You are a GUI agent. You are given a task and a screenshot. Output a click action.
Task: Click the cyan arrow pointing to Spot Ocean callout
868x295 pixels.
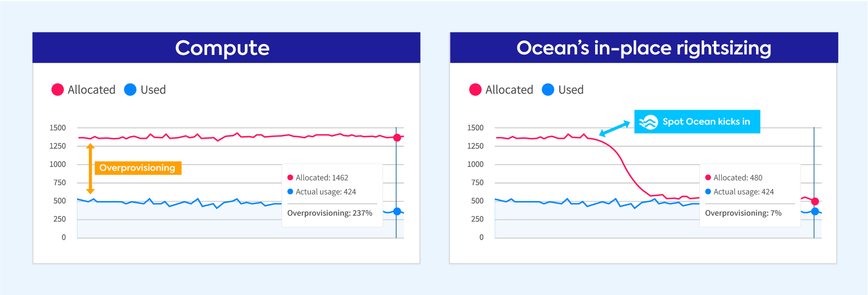[614, 129]
